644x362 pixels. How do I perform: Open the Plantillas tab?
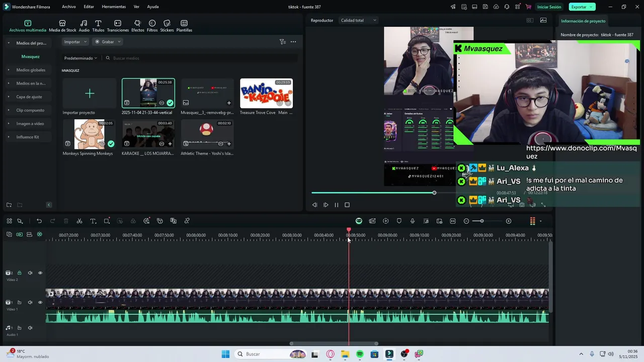184,26
